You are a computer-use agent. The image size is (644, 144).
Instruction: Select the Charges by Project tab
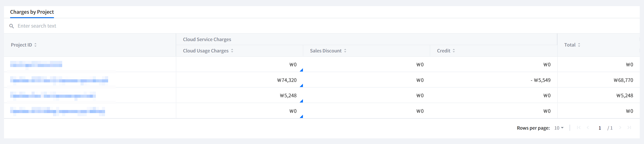[32, 12]
